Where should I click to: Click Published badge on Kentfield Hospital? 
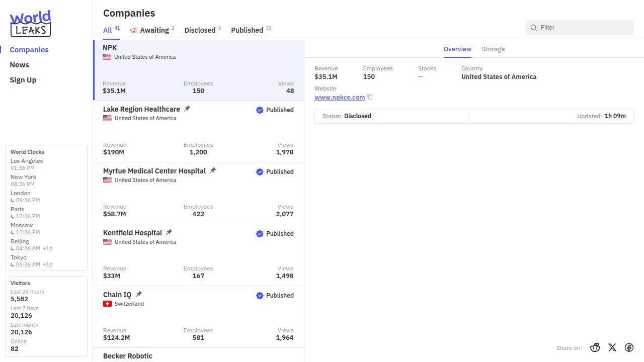(x=275, y=234)
